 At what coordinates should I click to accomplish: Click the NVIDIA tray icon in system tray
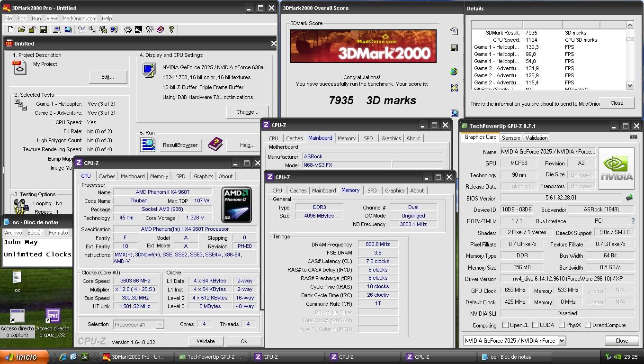coord(617,357)
